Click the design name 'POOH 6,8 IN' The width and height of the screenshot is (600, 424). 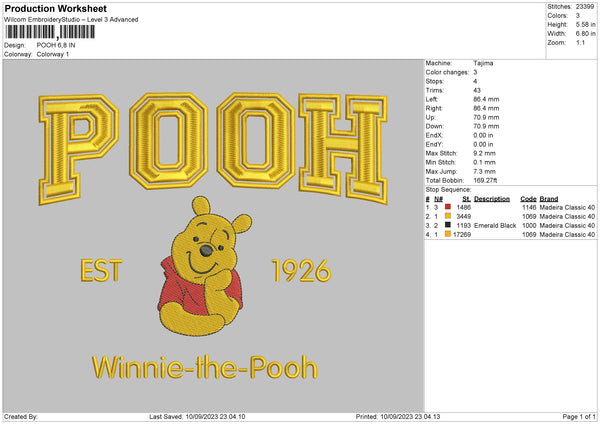click(x=56, y=45)
